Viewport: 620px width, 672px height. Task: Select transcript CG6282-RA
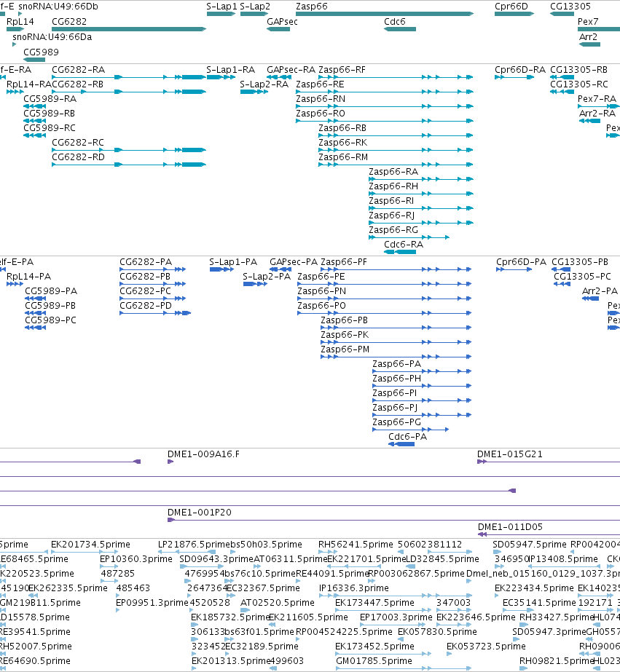pyautogui.click(x=129, y=77)
